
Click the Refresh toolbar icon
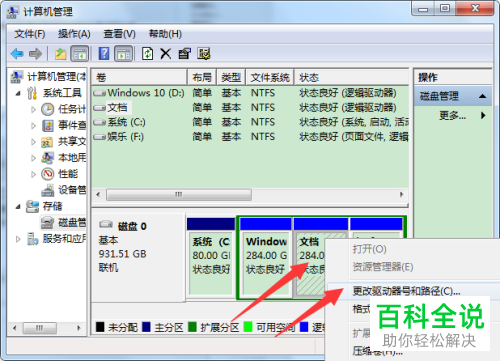click(147, 53)
